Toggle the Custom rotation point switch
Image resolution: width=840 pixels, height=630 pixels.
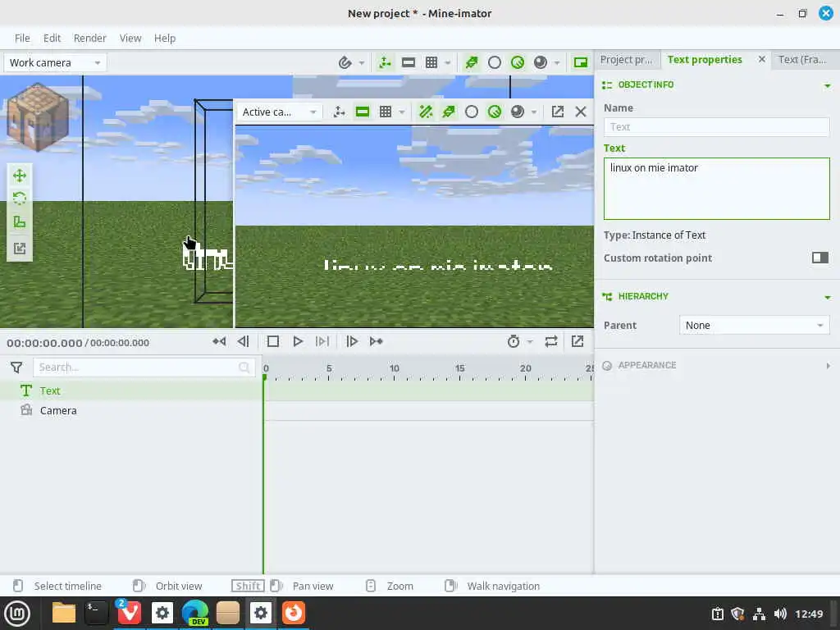(x=820, y=258)
